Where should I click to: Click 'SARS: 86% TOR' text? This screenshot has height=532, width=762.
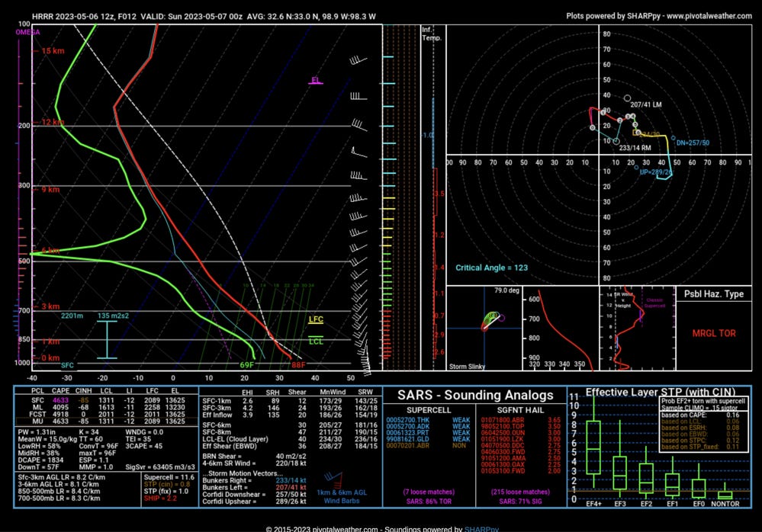[429, 501]
